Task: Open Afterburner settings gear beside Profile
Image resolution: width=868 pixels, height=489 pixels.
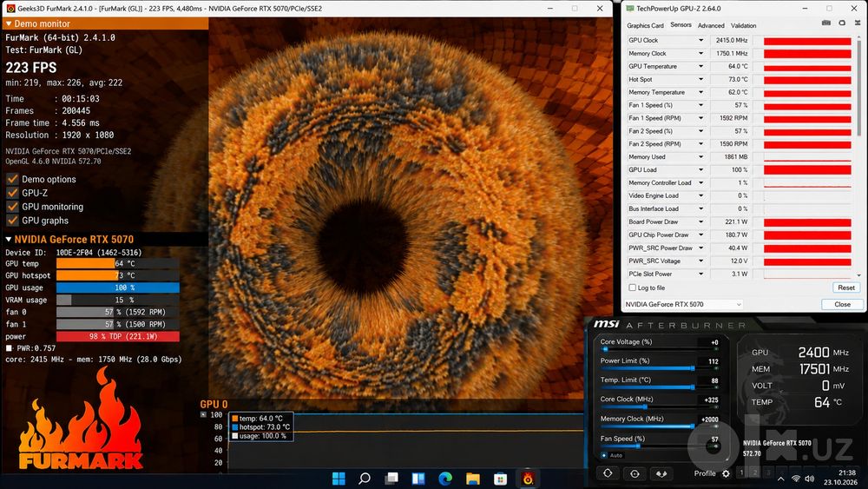Action: [726, 473]
